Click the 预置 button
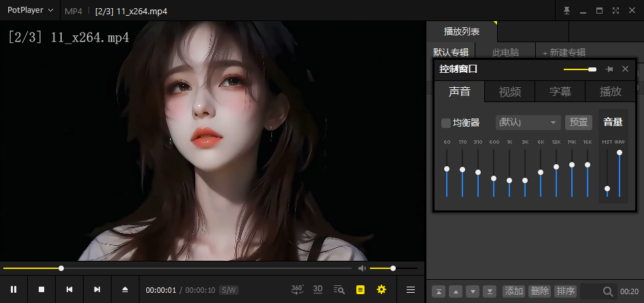The image size is (644, 303). [x=579, y=123]
